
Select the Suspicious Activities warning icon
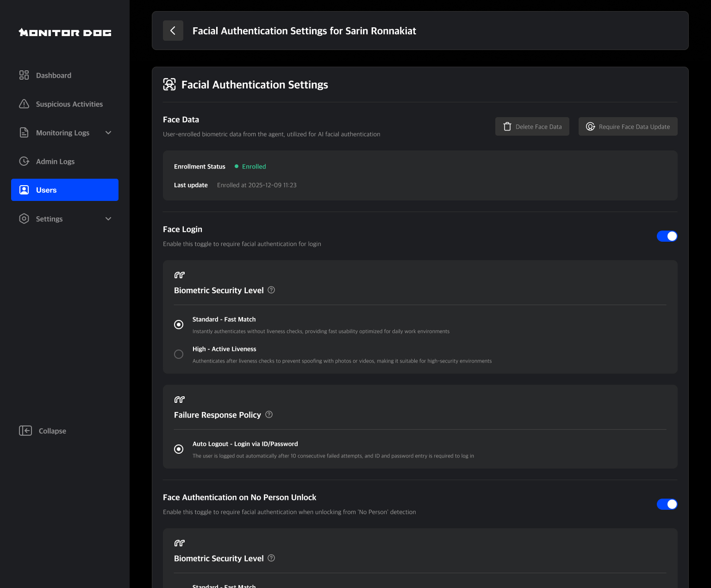click(24, 104)
